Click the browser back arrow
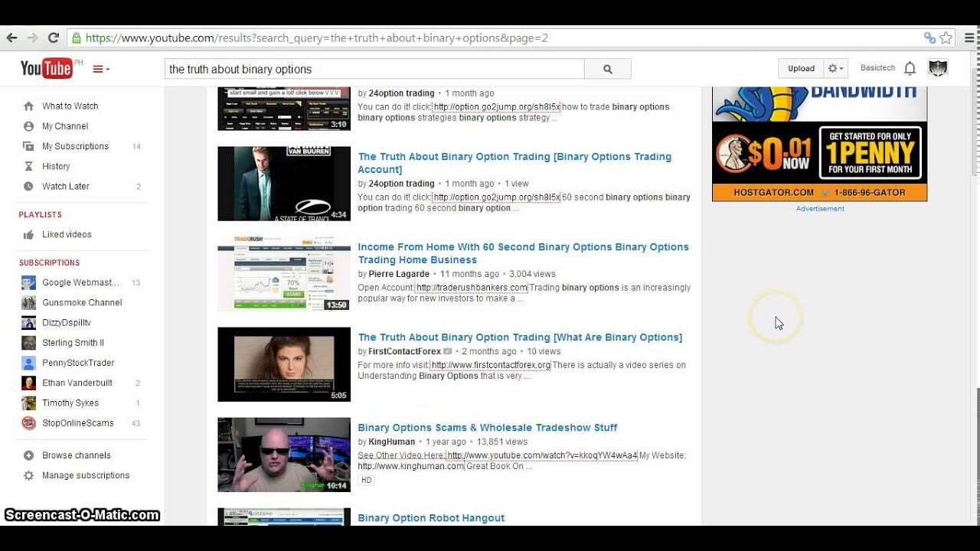The width and height of the screenshot is (980, 551). [11, 37]
